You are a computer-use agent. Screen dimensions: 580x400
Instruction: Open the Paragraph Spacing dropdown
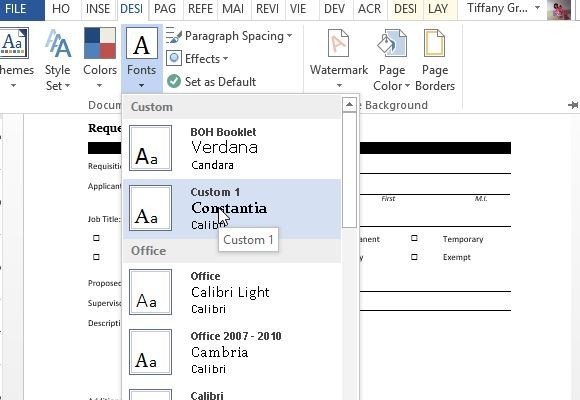click(x=289, y=36)
